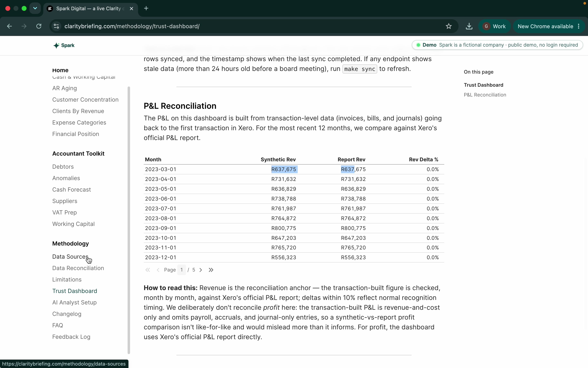The height and width of the screenshot is (368, 588).
Task: Go to next table page chevron
Action: click(x=201, y=270)
